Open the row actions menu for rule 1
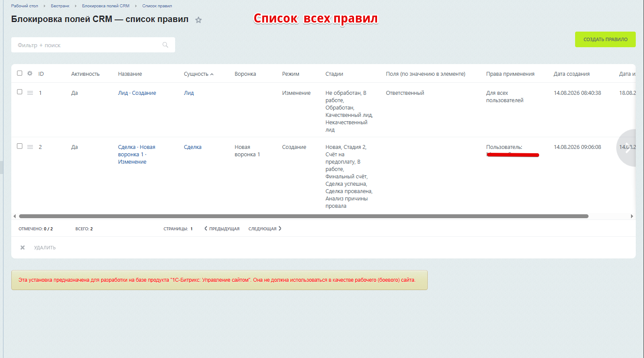Screen dimensions: 644x358 (30, 93)
